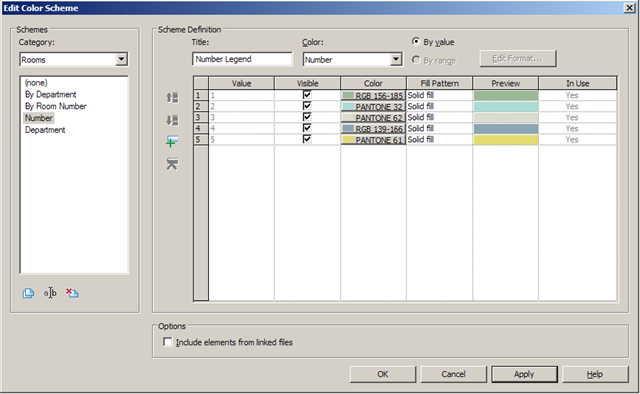Click the OK button
The image size is (640, 394).
click(x=382, y=374)
